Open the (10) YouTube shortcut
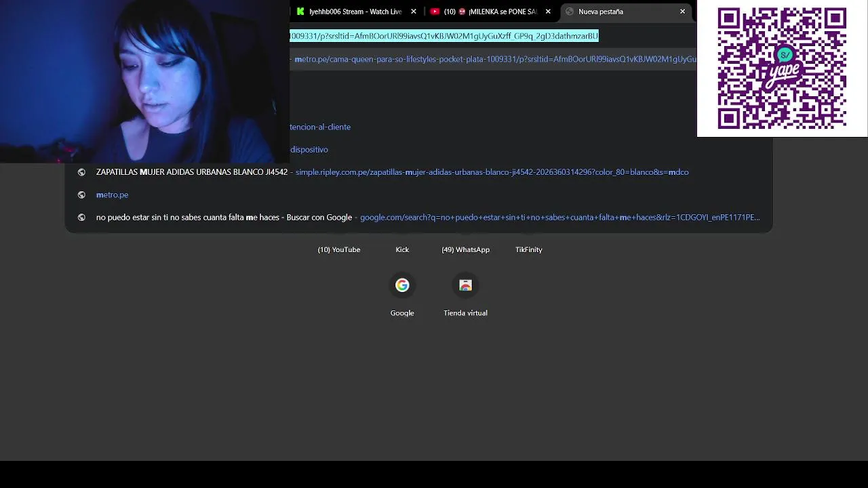868x488 pixels. click(x=339, y=249)
